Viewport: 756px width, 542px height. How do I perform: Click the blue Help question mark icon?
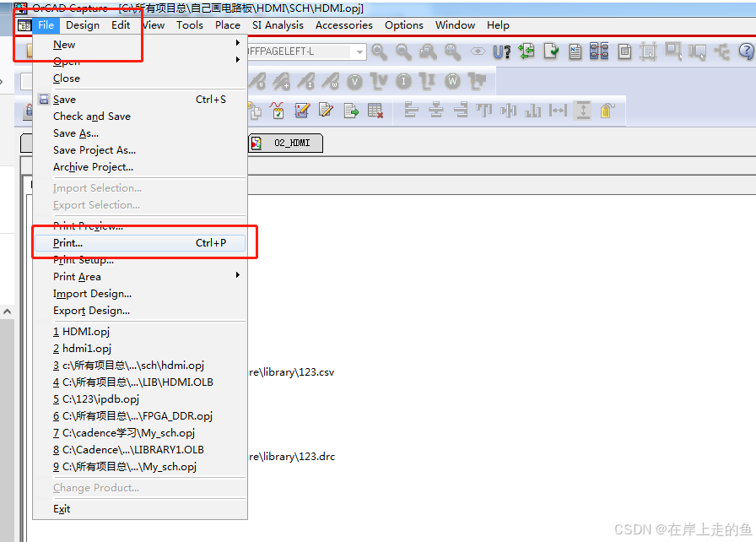pyautogui.click(x=747, y=51)
